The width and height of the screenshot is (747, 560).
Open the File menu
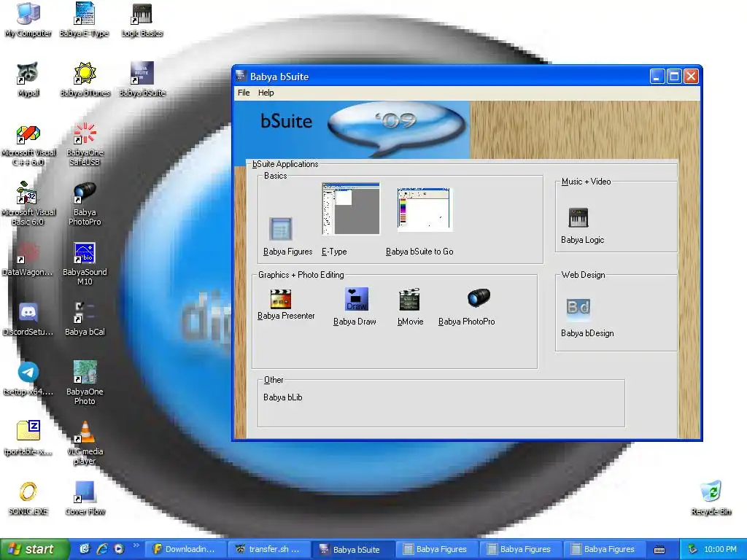coord(244,93)
